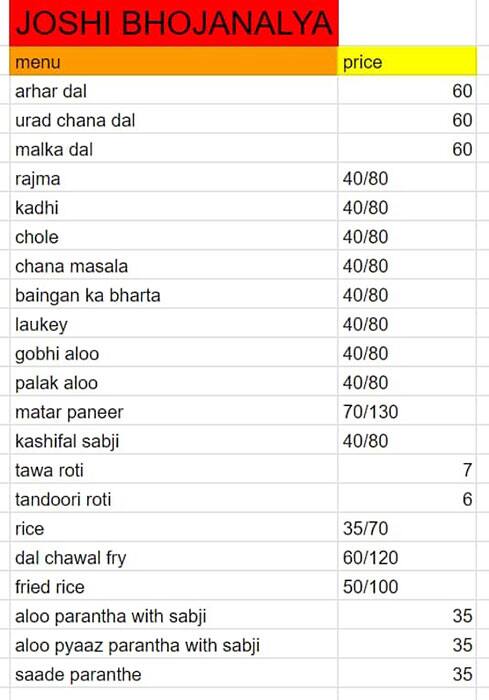The image size is (489, 700).
Task: Select the matar paneer cell
Action: 174,411
